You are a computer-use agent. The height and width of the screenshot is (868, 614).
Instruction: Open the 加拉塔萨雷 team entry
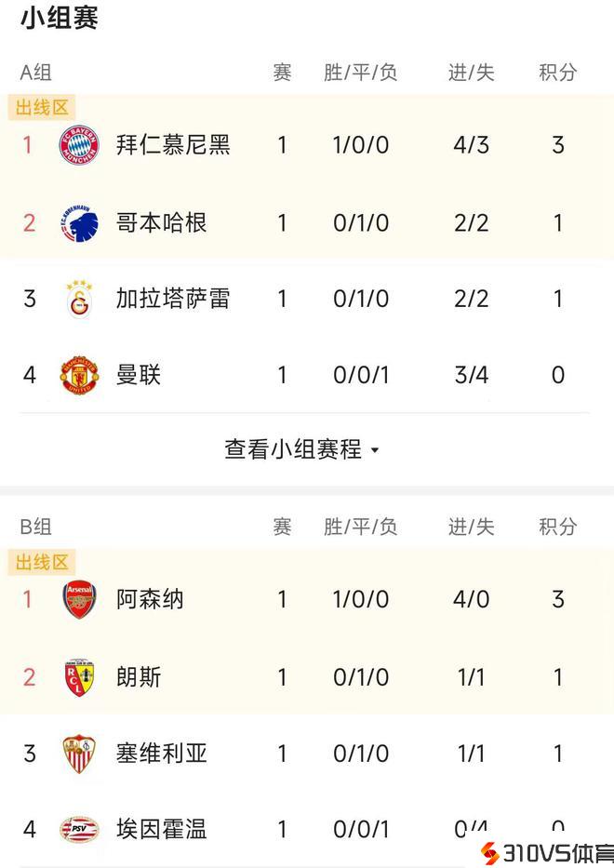(x=173, y=300)
